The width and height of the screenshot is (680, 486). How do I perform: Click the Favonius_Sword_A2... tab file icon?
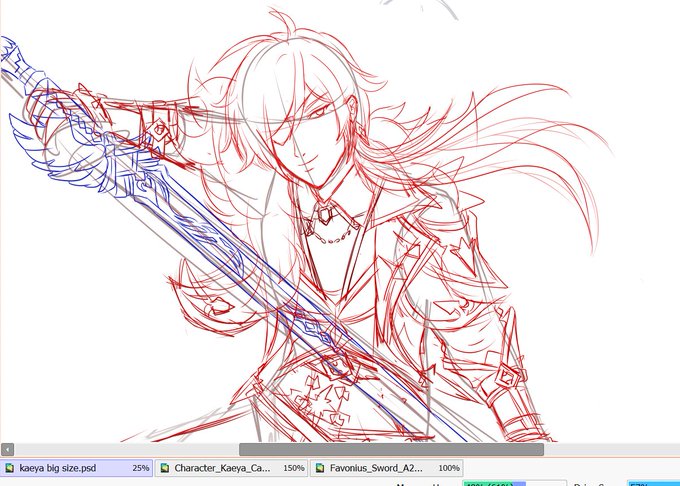point(320,468)
